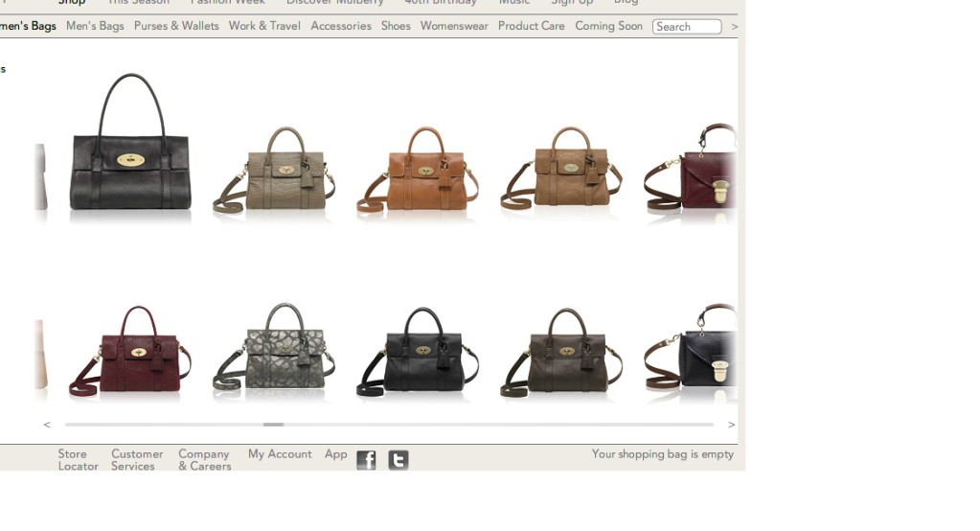Click into the Search field
Image resolution: width=980 pixels, height=531 pixels.
687,27
